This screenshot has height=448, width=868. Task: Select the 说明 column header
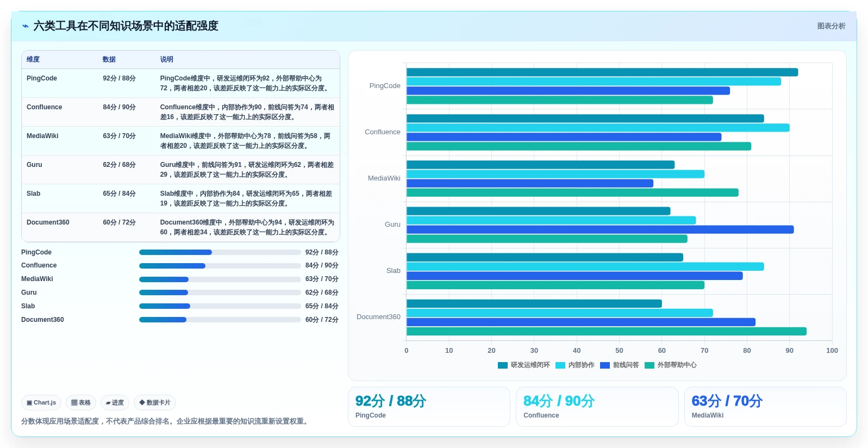pos(166,59)
